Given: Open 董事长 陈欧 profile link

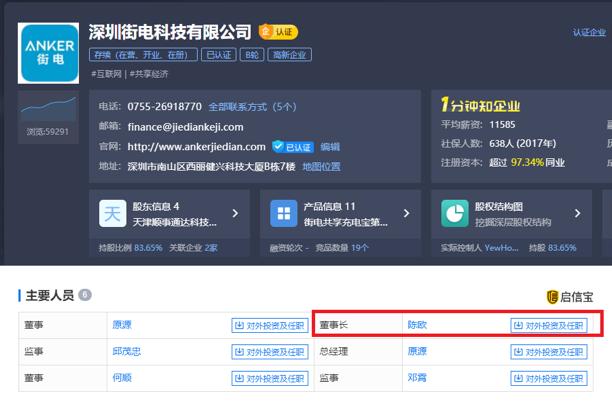Looking at the screenshot, I should click(x=417, y=325).
